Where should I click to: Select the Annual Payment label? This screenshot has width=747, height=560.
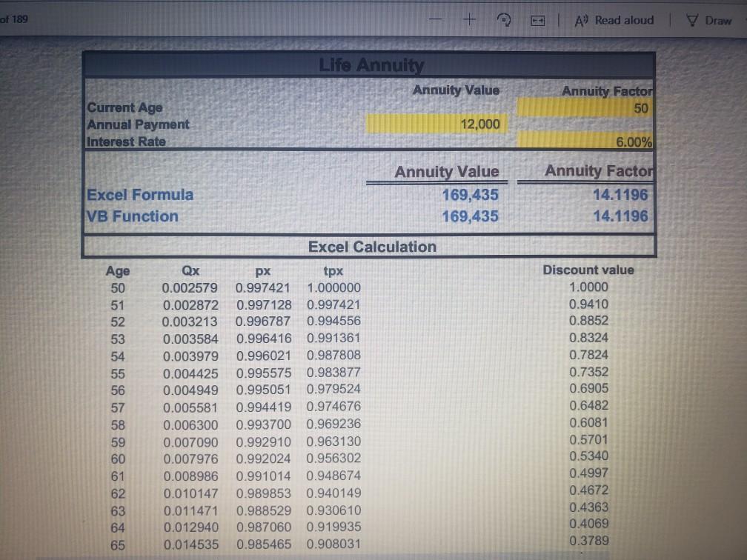point(138,124)
